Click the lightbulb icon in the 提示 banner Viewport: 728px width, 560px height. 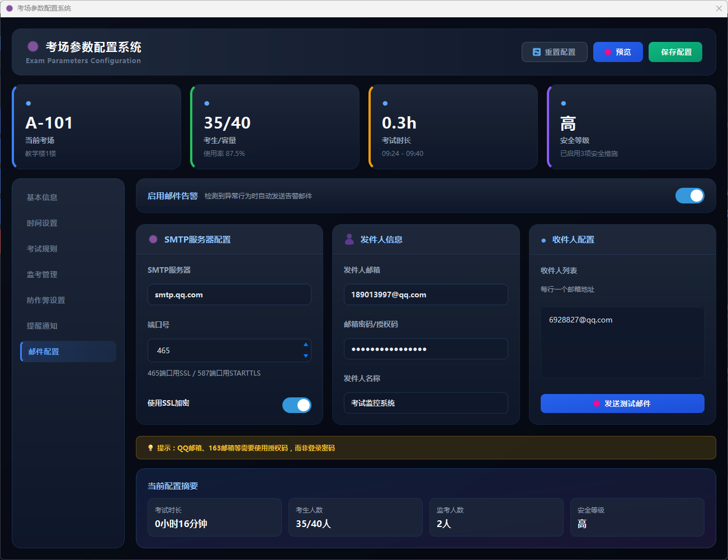tap(150, 448)
